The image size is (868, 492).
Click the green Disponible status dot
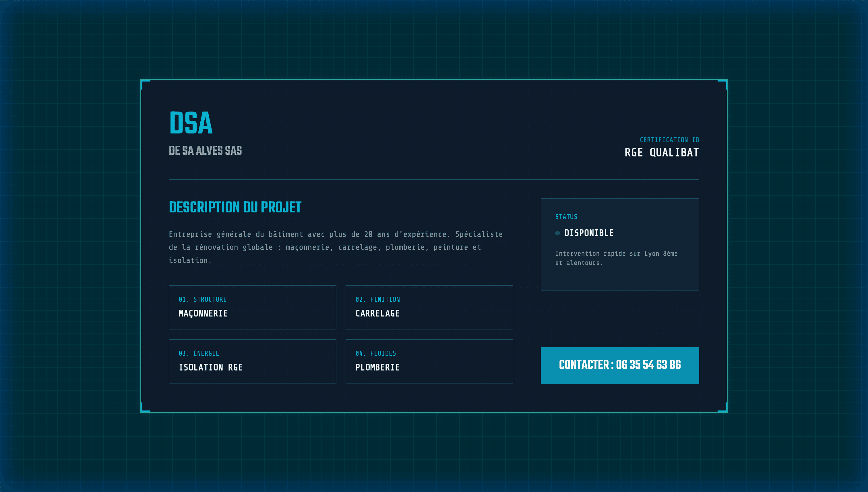tap(557, 233)
